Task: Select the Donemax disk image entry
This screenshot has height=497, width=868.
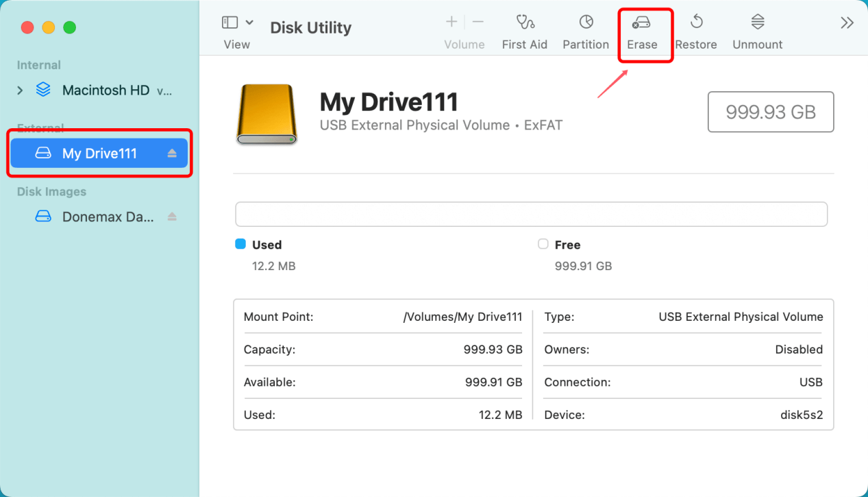Action: point(108,217)
